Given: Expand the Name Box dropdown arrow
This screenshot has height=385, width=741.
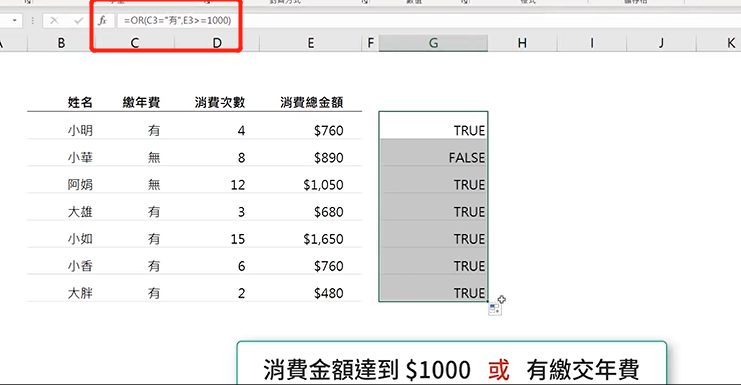Looking at the screenshot, I should click(x=15, y=20).
